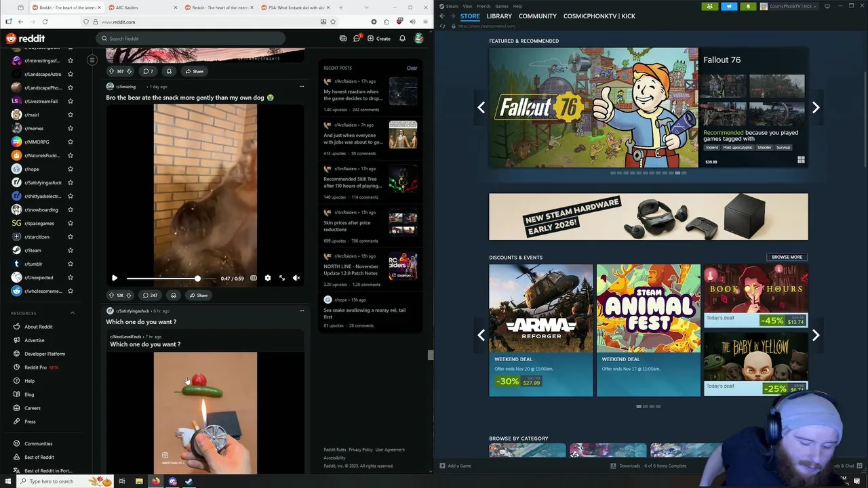Unmute the bear video

click(x=296, y=278)
